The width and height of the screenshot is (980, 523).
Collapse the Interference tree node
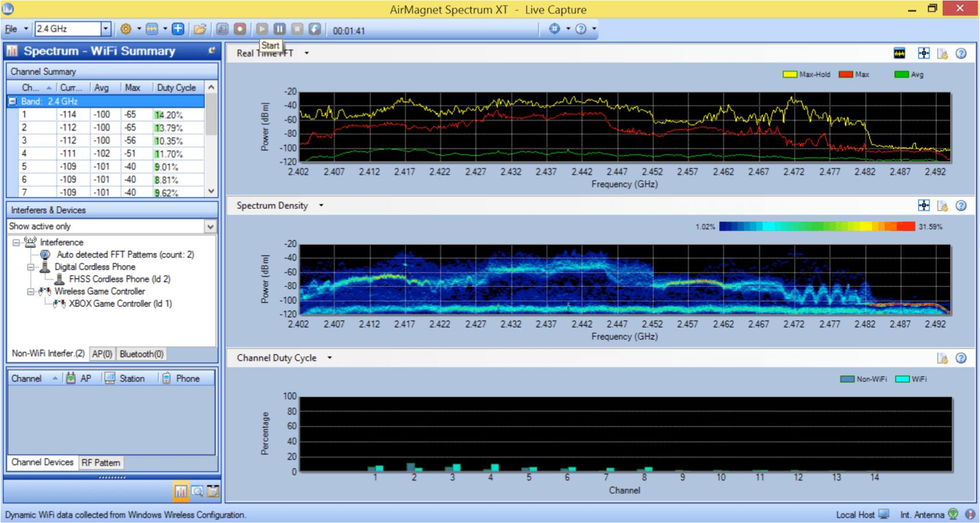point(17,243)
